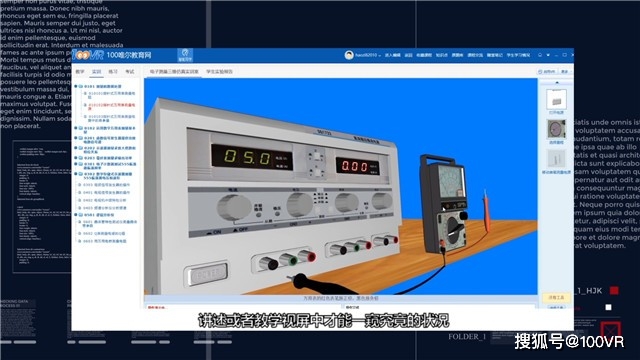Open the blue header toolbar icon beside site name
This screenshot has width=640, height=360.
pos(185,55)
